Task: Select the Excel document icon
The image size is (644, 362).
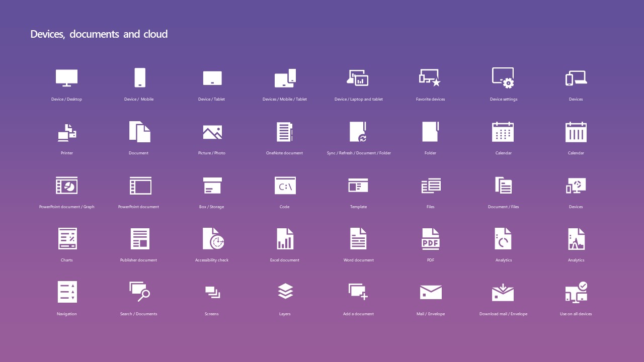Action: tap(285, 239)
